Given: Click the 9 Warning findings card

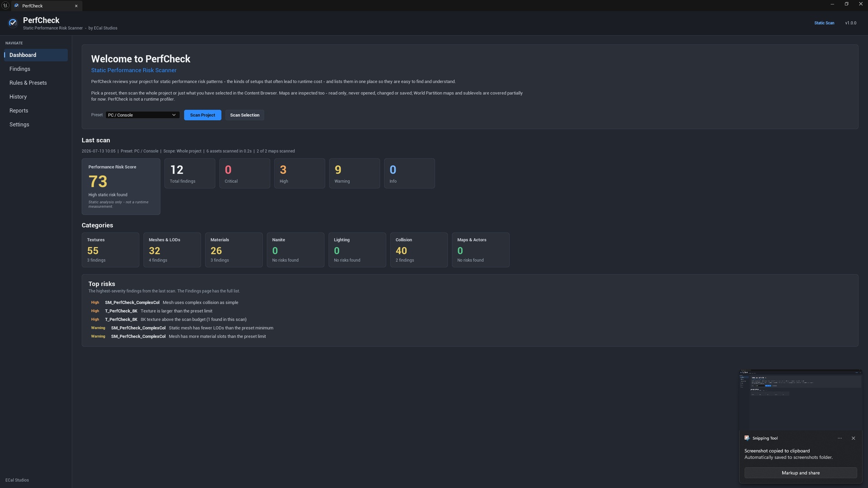Looking at the screenshot, I should coord(354,174).
